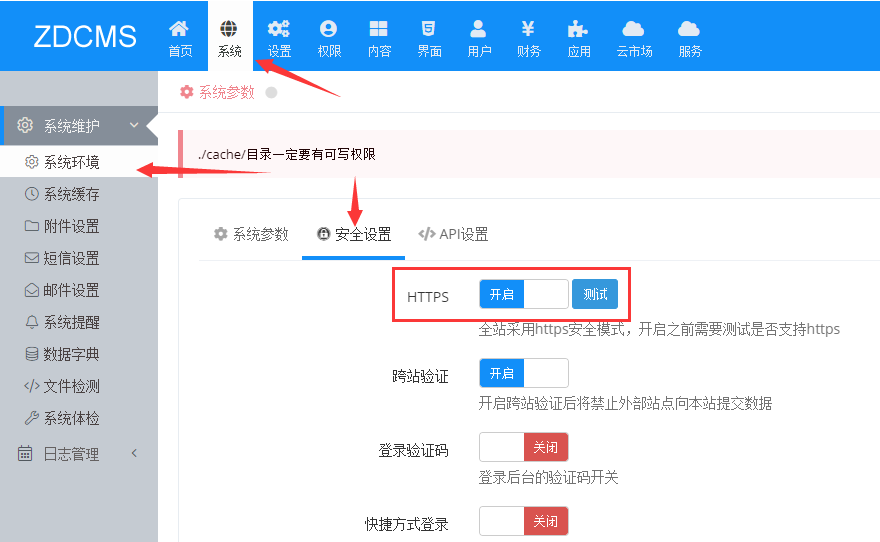
Task: Collapse the 系统维护 menu chevron
Action: (x=134, y=125)
